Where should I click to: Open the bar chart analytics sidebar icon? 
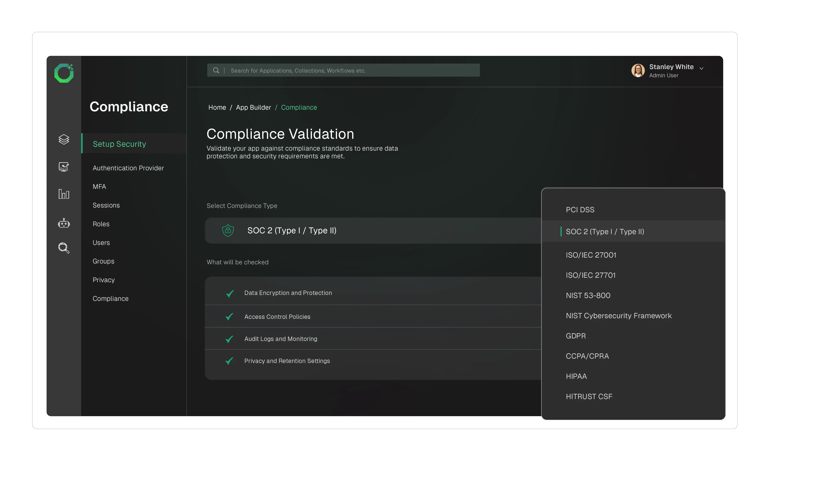click(x=64, y=194)
